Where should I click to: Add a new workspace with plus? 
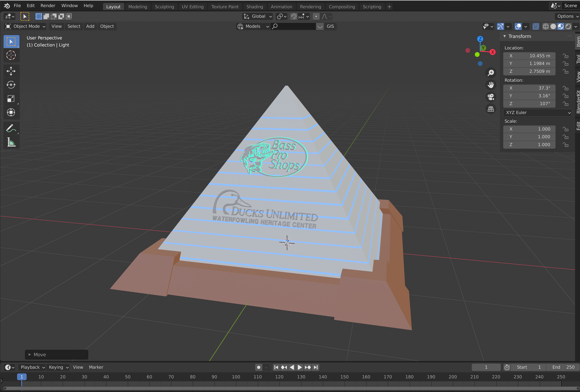pyautogui.click(x=389, y=7)
